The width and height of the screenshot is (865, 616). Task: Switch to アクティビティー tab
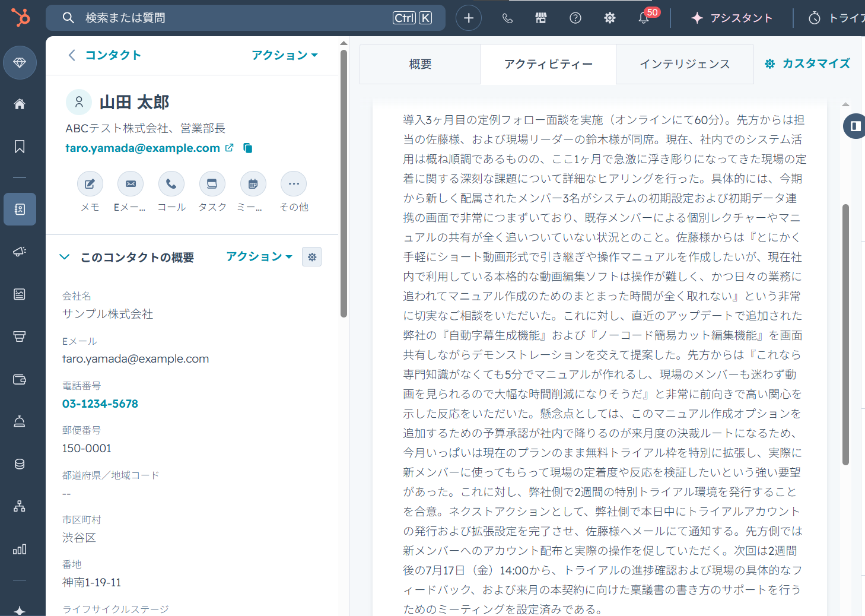coord(548,64)
